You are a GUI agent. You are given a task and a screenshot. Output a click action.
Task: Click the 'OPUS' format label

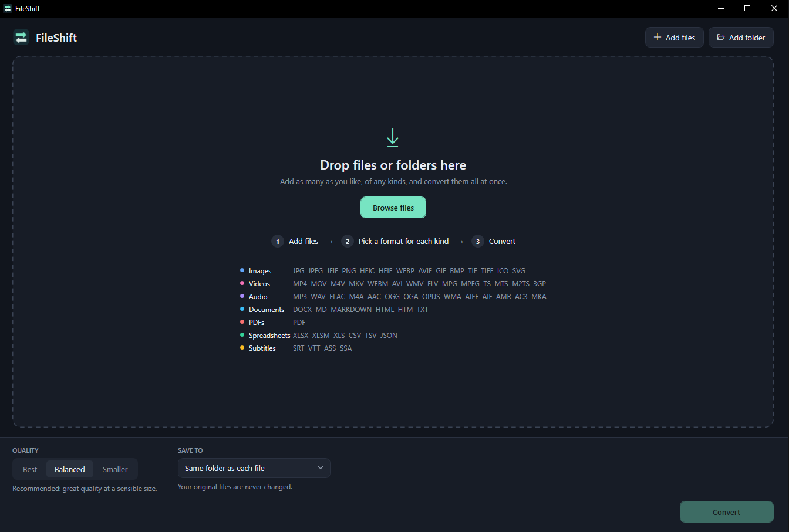[431, 297]
